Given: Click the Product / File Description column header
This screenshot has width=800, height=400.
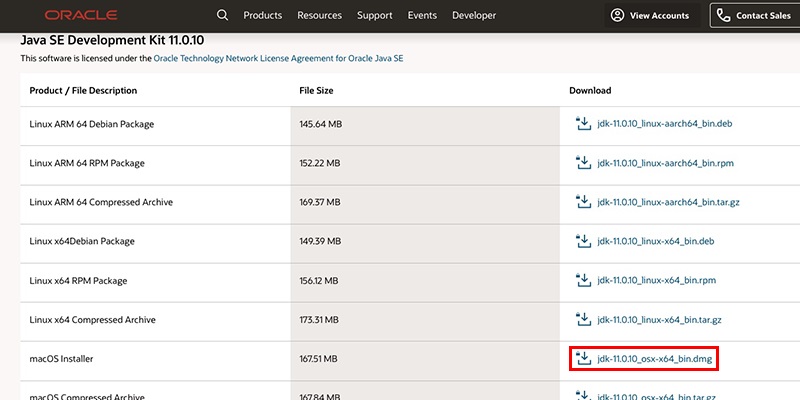Looking at the screenshot, I should tap(83, 90).
